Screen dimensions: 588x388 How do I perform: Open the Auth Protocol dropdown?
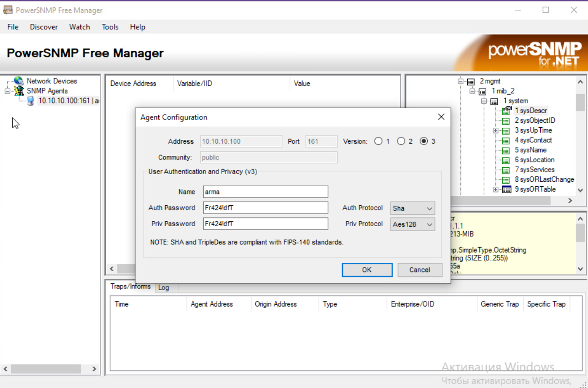point(413,208)
